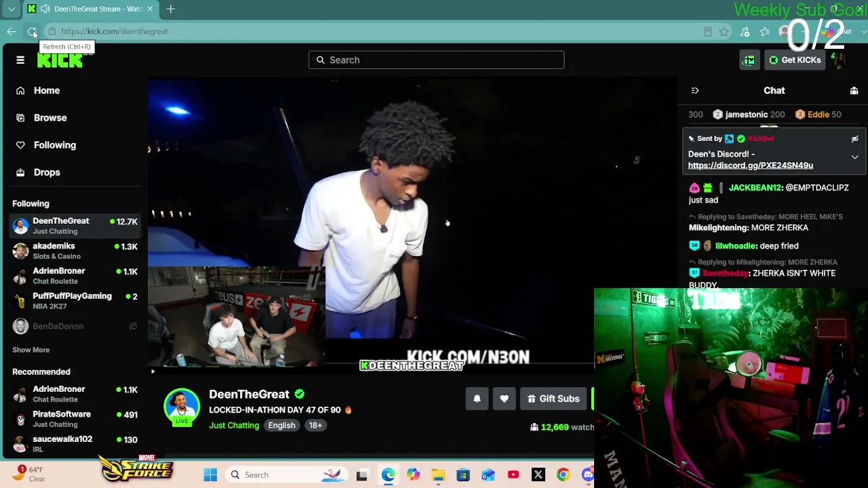Click the play control on the video
Viewport: 868px width, 488px height.
click(153, 371)
